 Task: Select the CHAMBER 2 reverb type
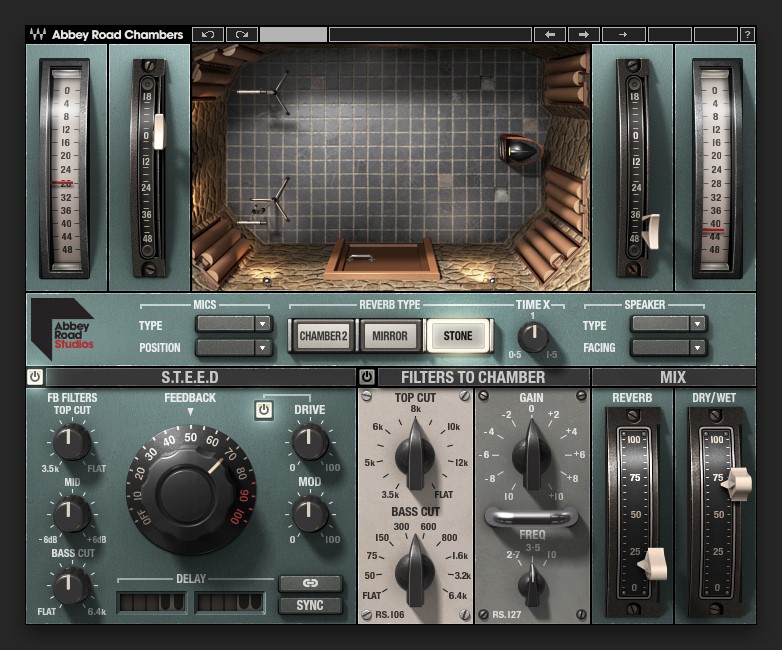point(323,336)
